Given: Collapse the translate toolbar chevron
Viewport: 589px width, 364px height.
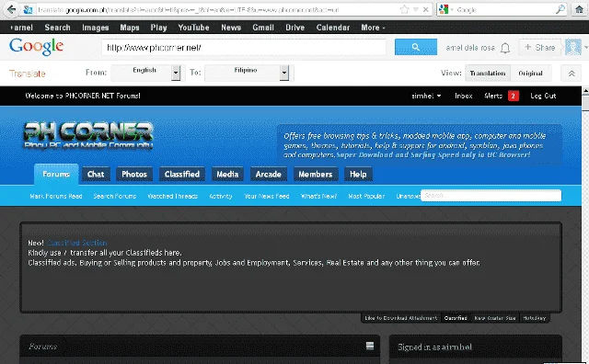Looking at the screenshot, I should point(572,74).
